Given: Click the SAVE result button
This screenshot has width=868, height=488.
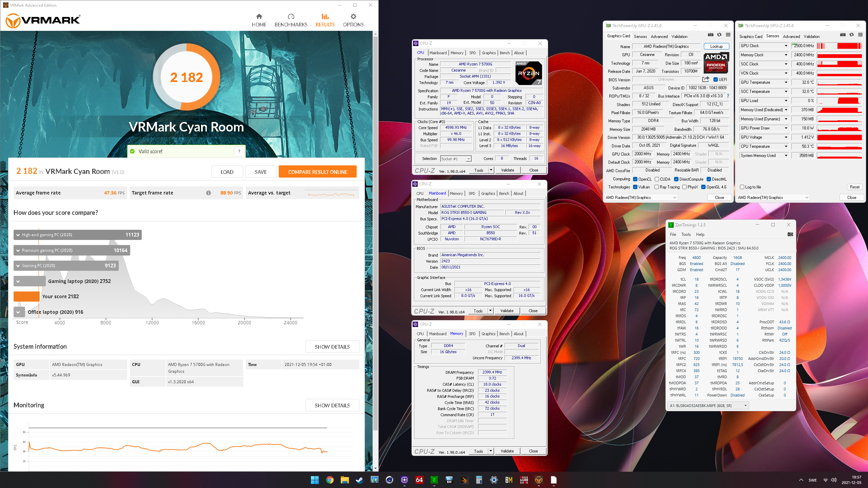Looking at the screenshot, I should 261,172.
